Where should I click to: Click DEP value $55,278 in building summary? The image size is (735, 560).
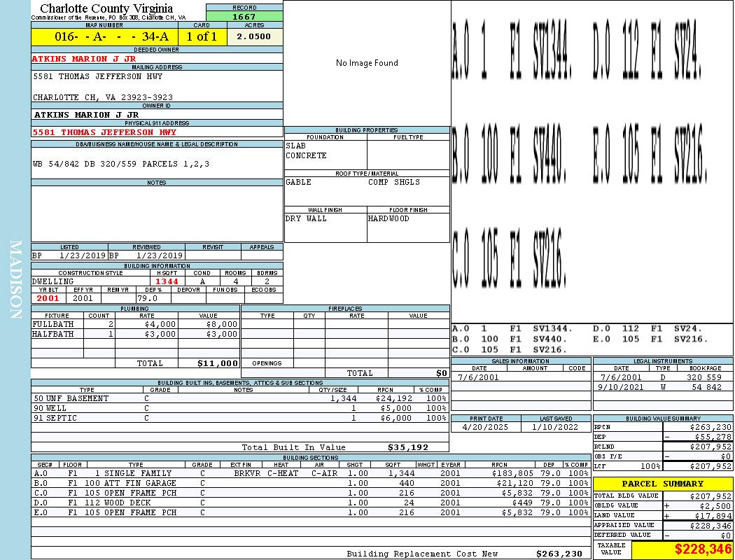(x=713, y=437)
